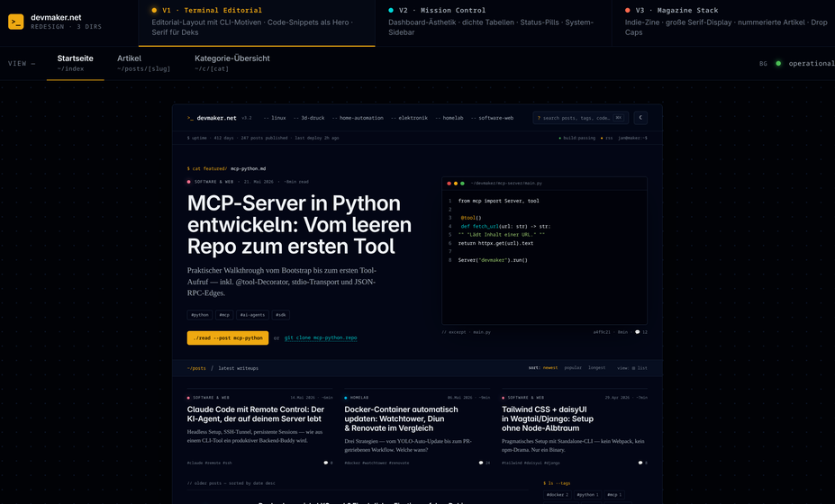835x504 pixels.
Task: Switch to V2 Mission Control design
Action: point(493,22)
